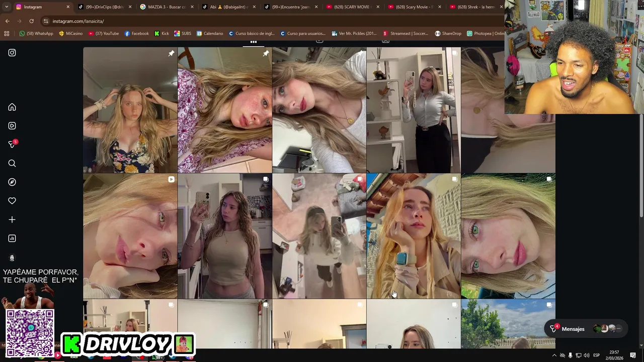The width and height of the screenshot is (644, 362).
Task: Open the Curso básico de inglés bookmark
Action: pyautogui.click(x=252, y=34)
